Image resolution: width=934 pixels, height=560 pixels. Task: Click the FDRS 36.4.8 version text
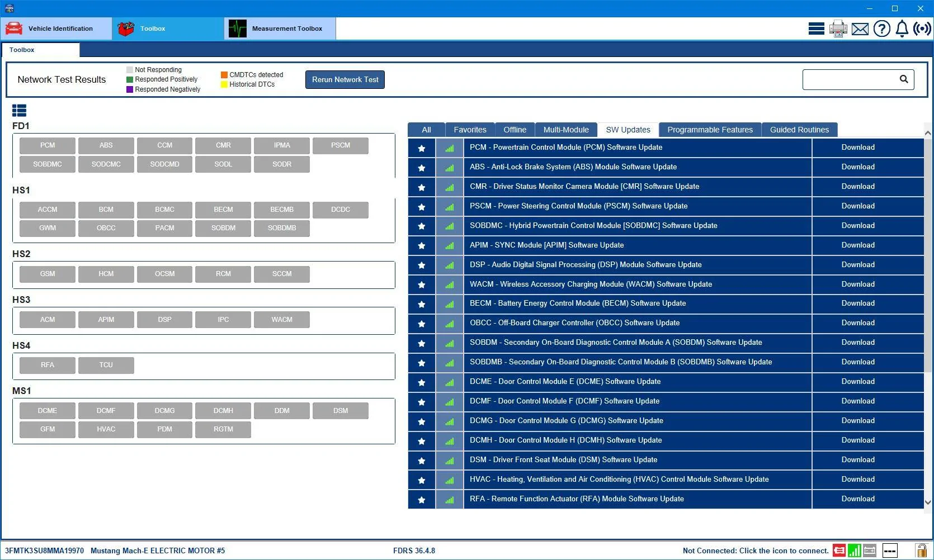tap(414, 550)
